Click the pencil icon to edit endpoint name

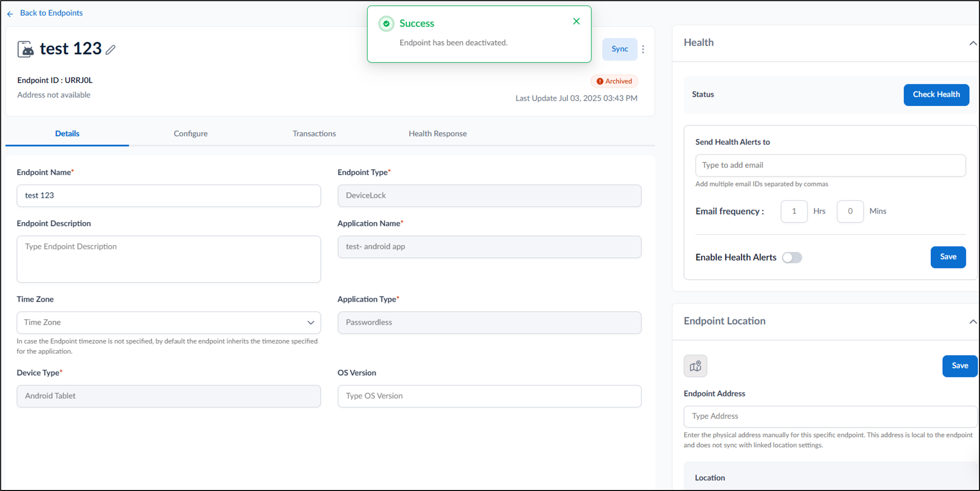pyautogui.click(x=111, y=49)
